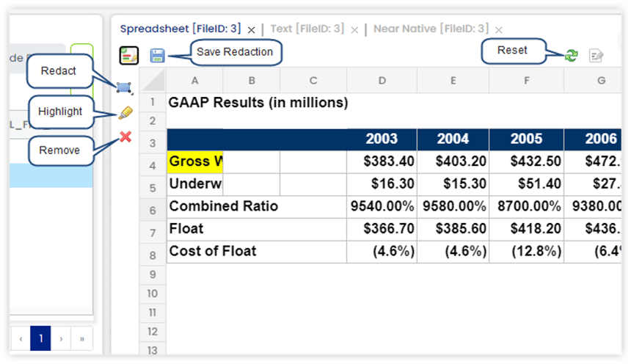This screenshot has width=631, height=364.
Task: Open the Near Native [FileID: 3] tab
Action: pyautogui.click(x=430, y=29)
